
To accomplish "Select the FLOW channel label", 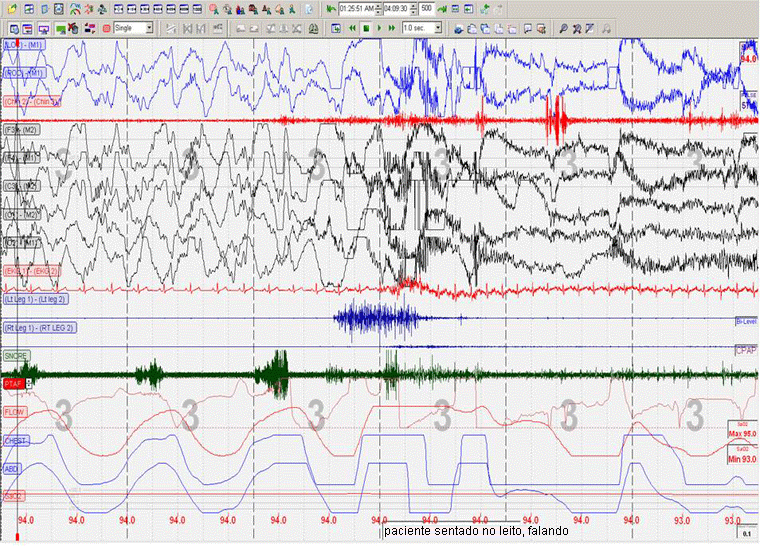I will (16, 411).
